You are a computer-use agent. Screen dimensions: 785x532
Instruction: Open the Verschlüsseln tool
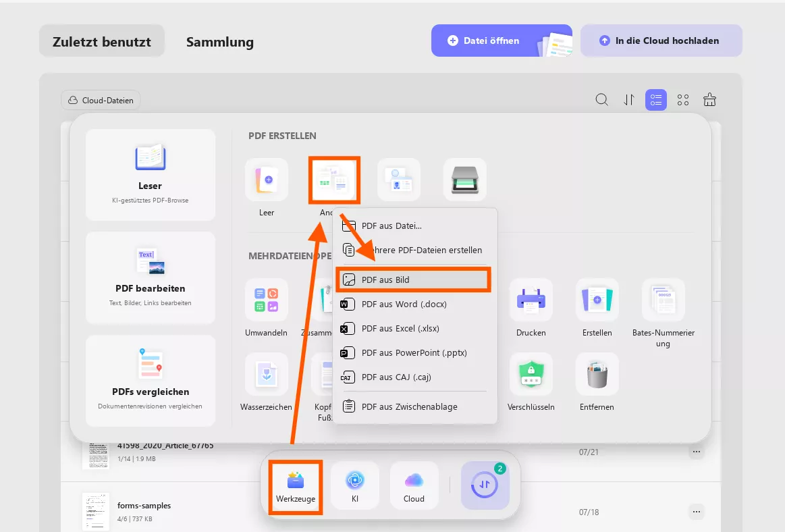pyautogui.click(x=531, y=374)
